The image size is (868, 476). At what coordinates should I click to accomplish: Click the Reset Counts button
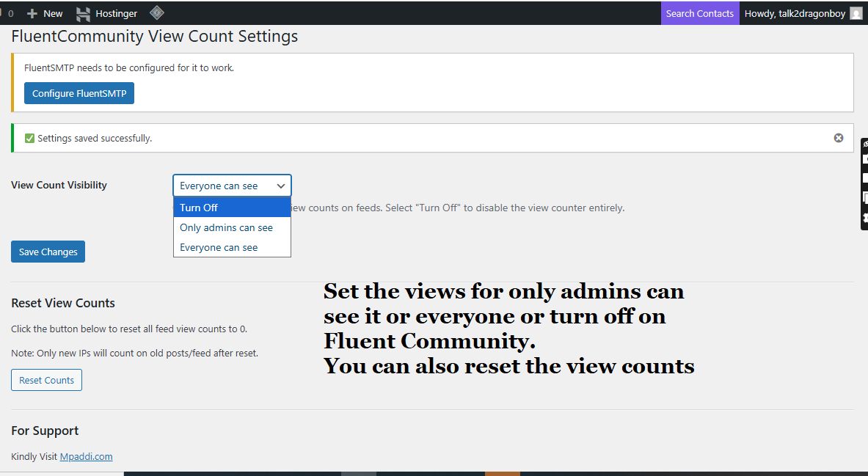46,380
